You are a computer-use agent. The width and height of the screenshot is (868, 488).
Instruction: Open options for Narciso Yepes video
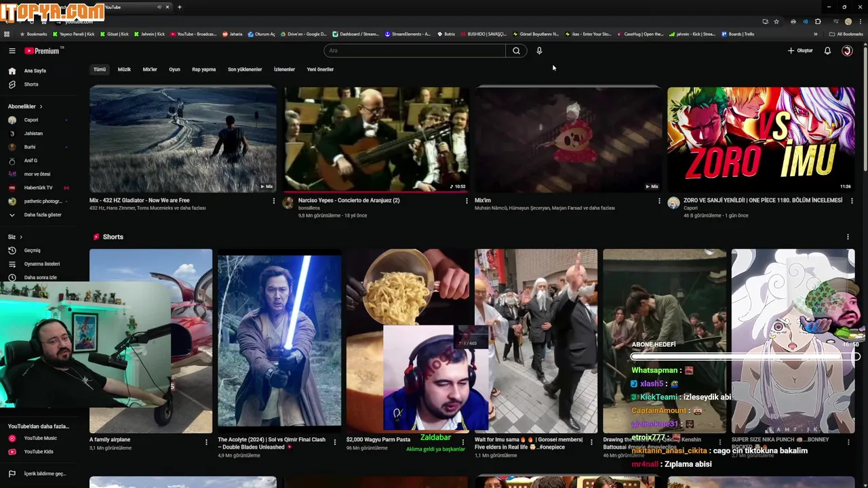pos(467,201)
